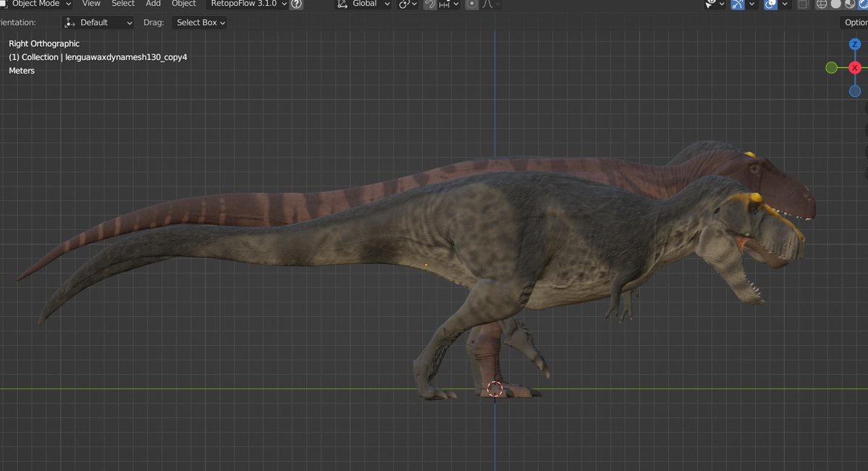Click the 'lenguawaxdynamesh130_copy4' collection text
This screenshot has height=471, width=868.
126,57
